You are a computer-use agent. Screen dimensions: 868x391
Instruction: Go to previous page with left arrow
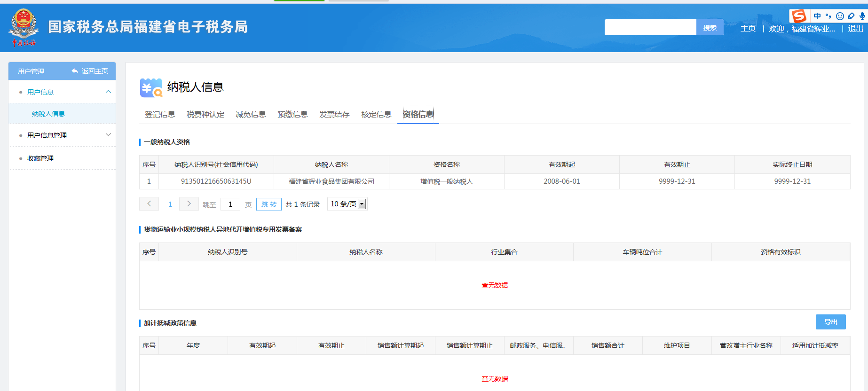tap(149, 204)
